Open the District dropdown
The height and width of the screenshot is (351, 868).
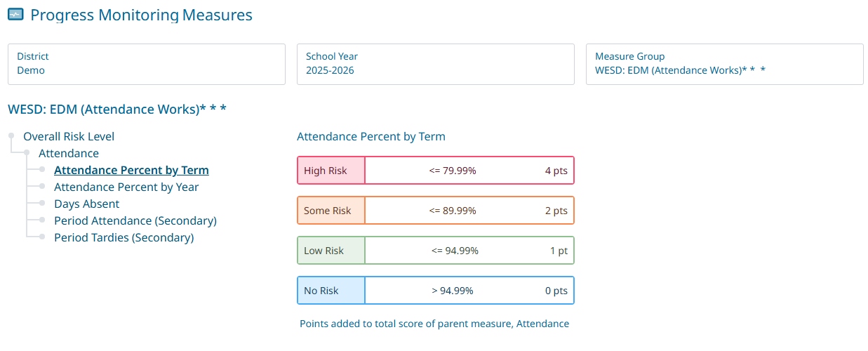tap(146, 64)
